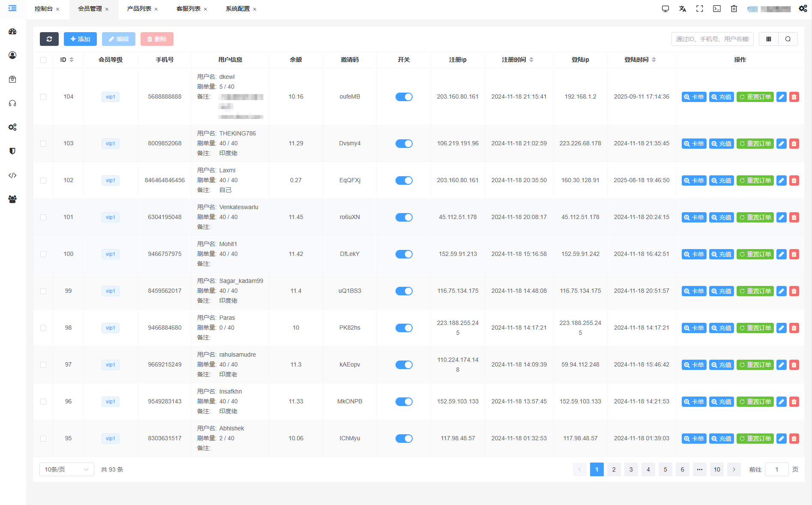The image size is (812, 505).
Task: Select the member management user icon in sidebar
Action: point(12,55)
